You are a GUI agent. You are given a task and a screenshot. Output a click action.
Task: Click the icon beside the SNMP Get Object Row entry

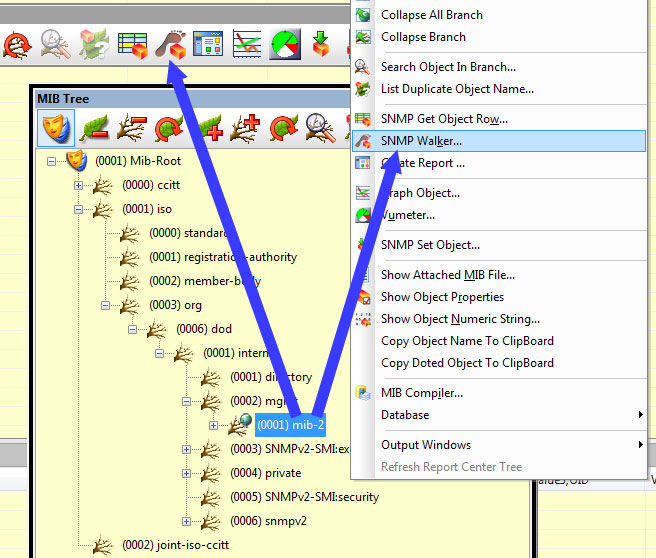(x=363, y=119)
